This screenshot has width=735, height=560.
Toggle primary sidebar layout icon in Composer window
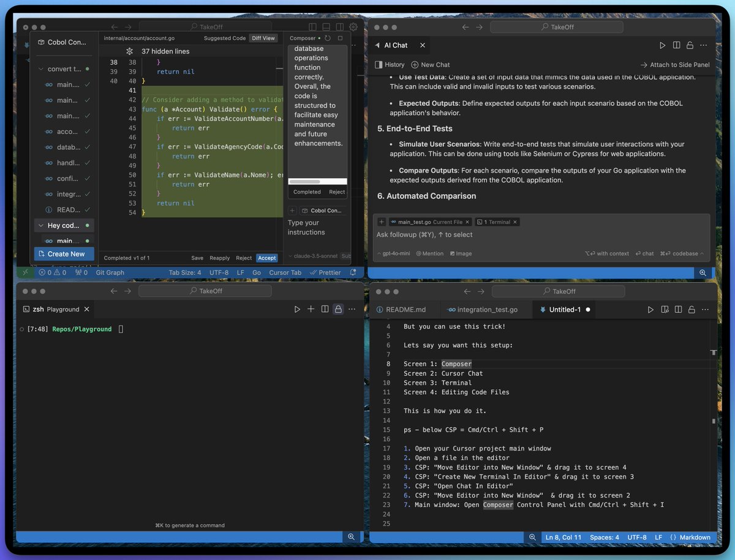tap(312, 27)
